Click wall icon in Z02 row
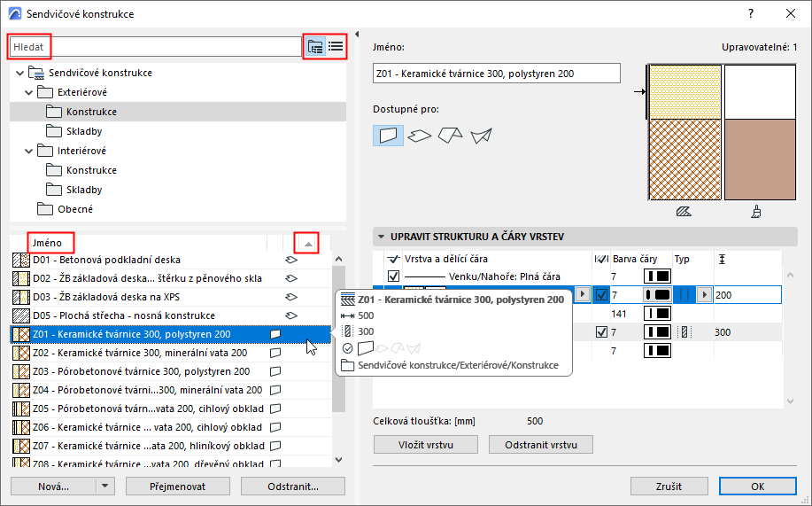The image size is (812, 506). (x=275, y=353)
